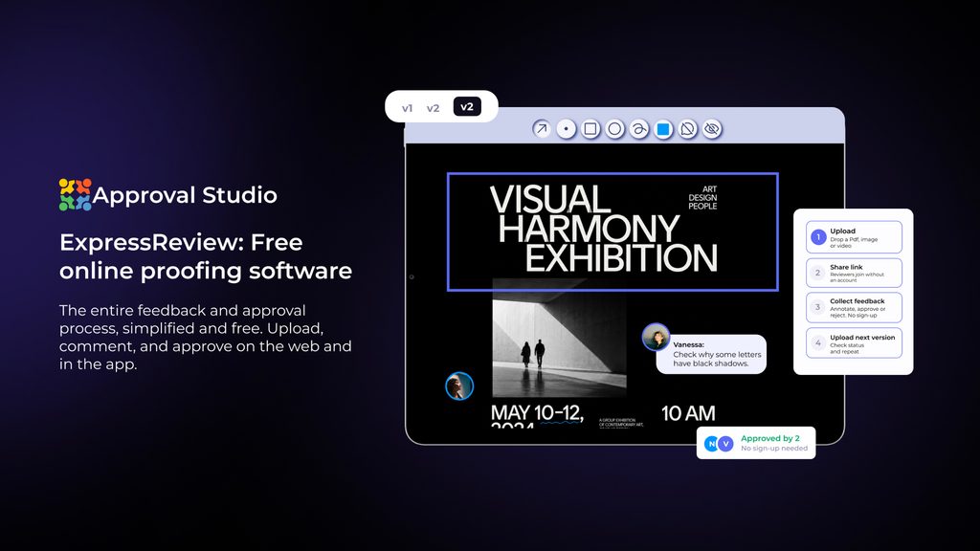Open step 1 Upload card
The image size is (980, 551).
pos(854,237)
